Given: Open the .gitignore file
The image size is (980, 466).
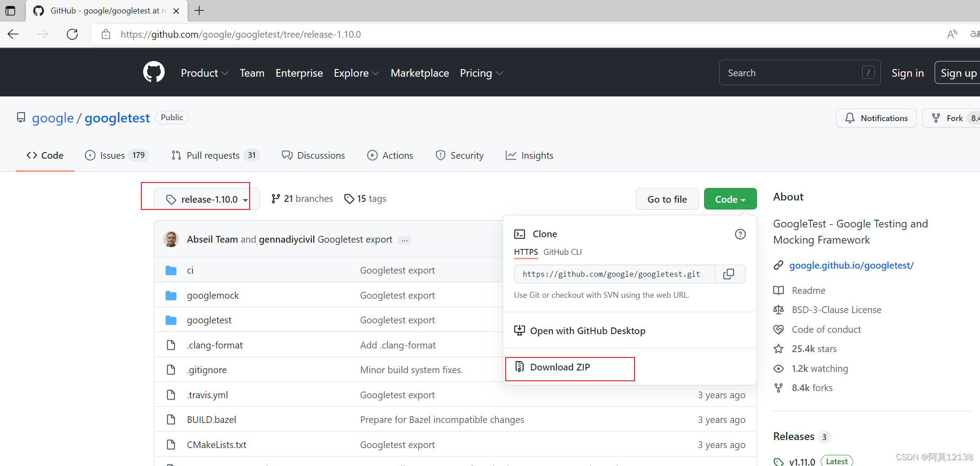Looking at the screenshot, I should coord(207,370).
